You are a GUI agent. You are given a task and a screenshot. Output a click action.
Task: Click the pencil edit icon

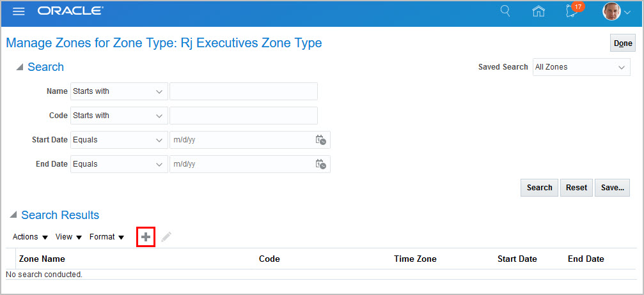point(166,237)
